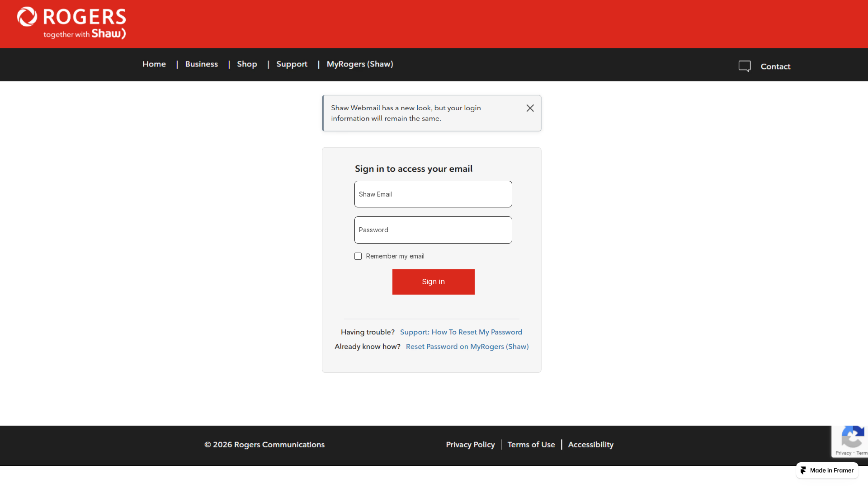868x488 pixels.
Task: Click the Having trouble? text
Action: click(x=368, y=332)
